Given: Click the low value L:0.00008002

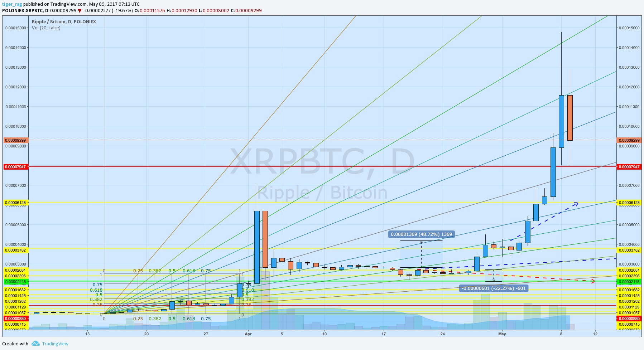Looking at the screenshot, I should pyautogui.click(x=213, y=10).
